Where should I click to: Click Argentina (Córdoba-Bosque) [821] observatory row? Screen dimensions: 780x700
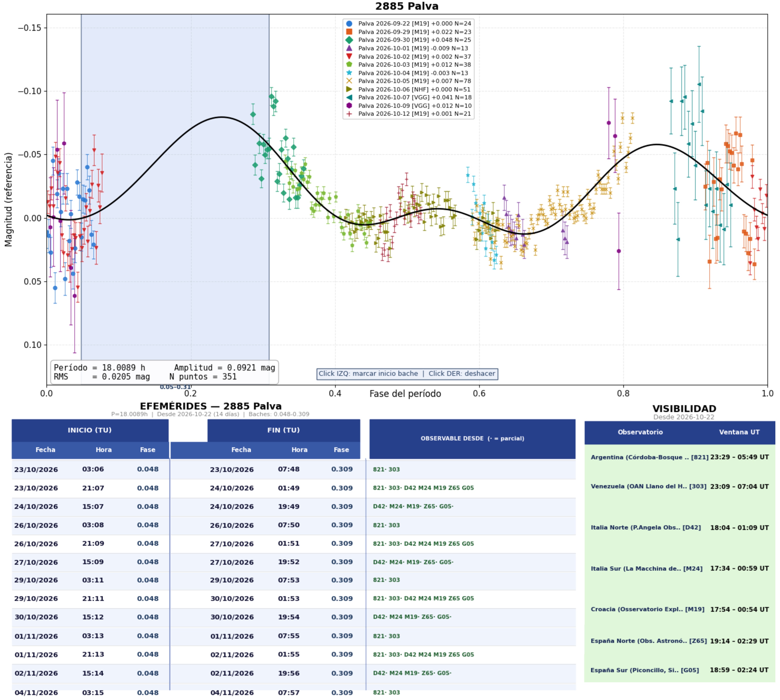[x=680, y=457]
